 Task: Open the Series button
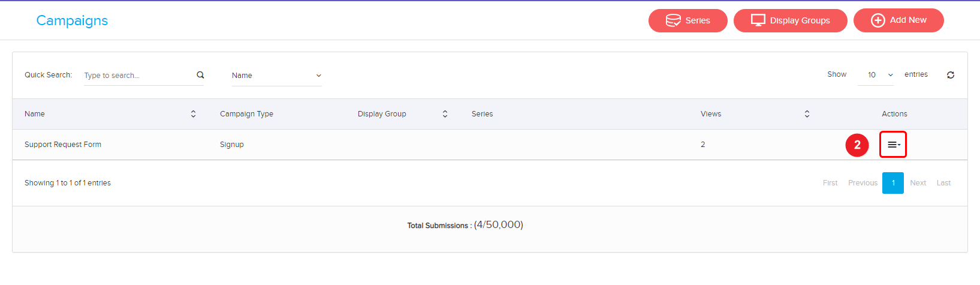[x=688, y=20]
